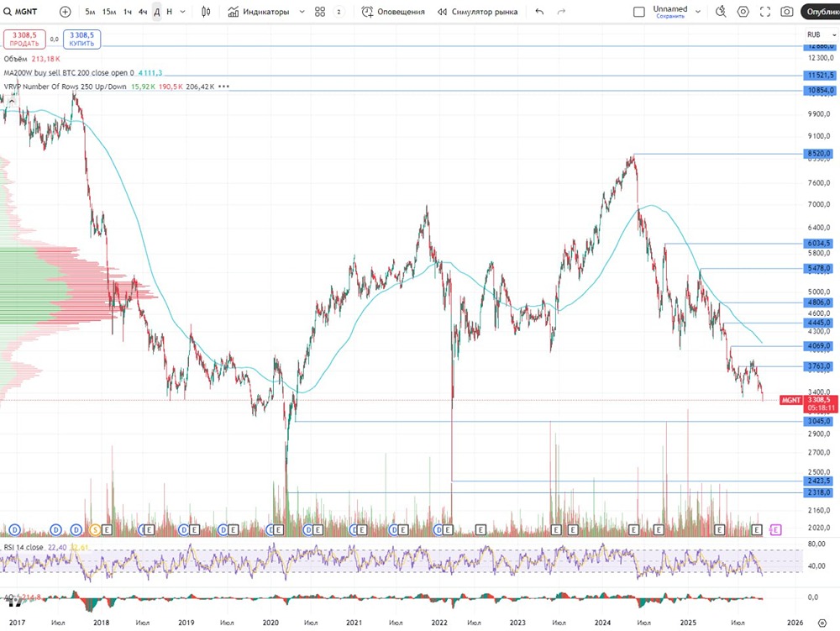This screenshot has height=631, width=840.
Task: Redo the chart action
Action: pyautogui.click(x=561, y=11)
